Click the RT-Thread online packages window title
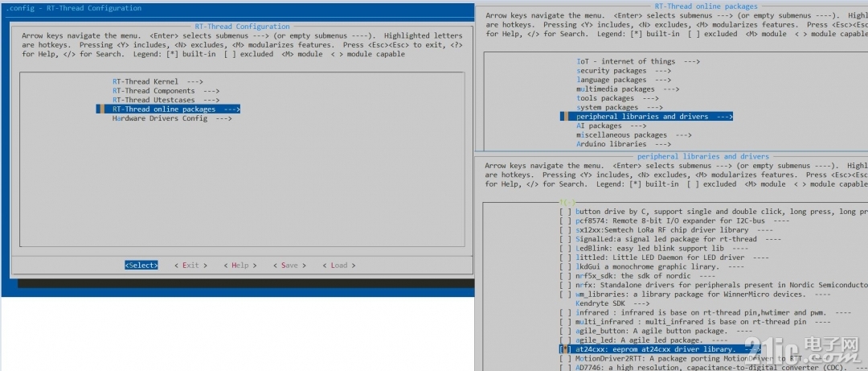Viewport: 868px width, 371px height. click(x=706, y=6)
